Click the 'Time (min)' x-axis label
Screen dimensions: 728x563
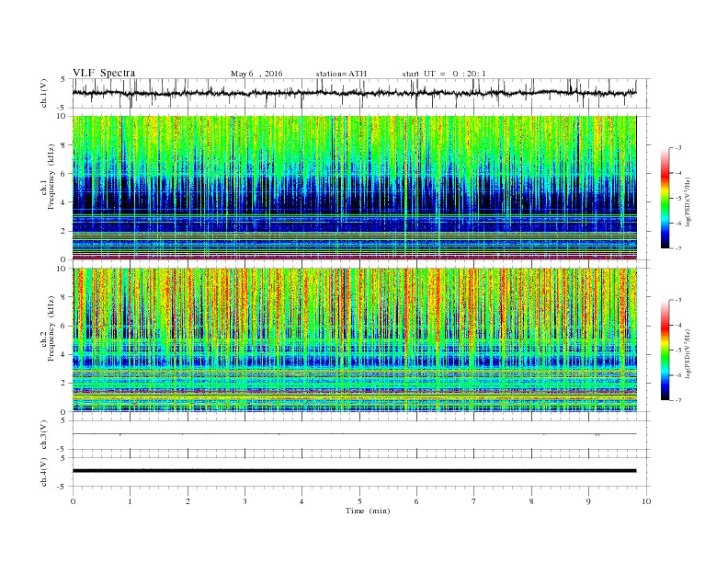tap(368, 511)
